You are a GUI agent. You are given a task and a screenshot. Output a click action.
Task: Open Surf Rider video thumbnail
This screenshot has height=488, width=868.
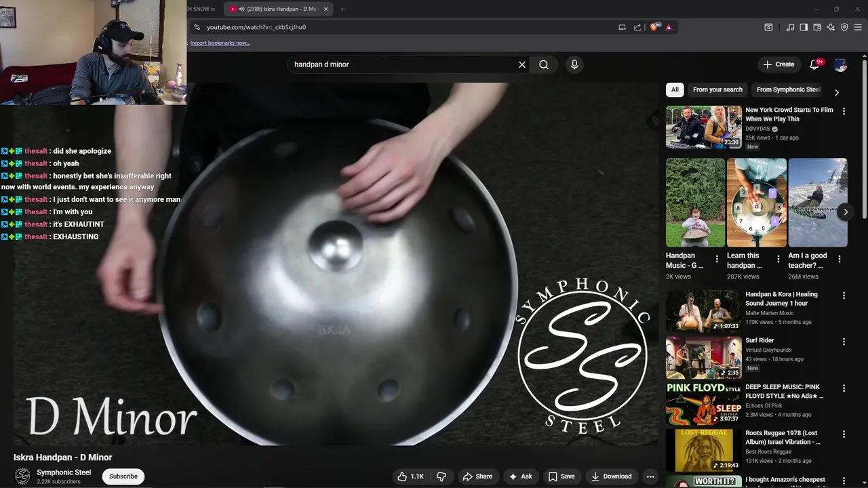[704, 358]
